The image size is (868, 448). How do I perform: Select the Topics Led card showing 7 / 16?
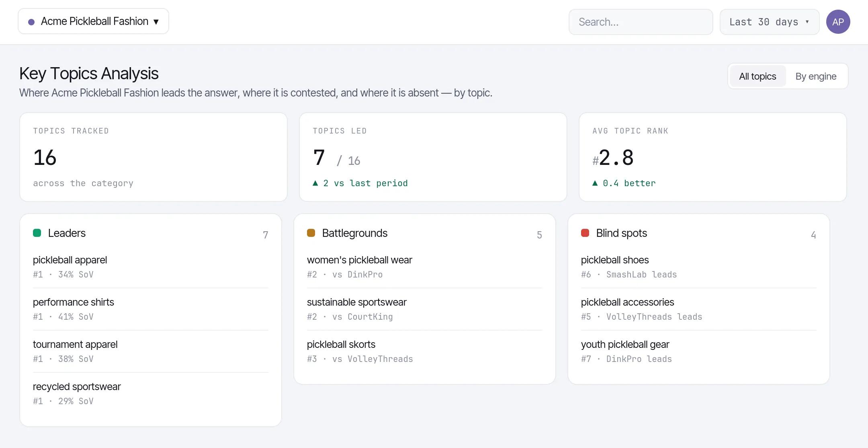[x=433, y=157]
